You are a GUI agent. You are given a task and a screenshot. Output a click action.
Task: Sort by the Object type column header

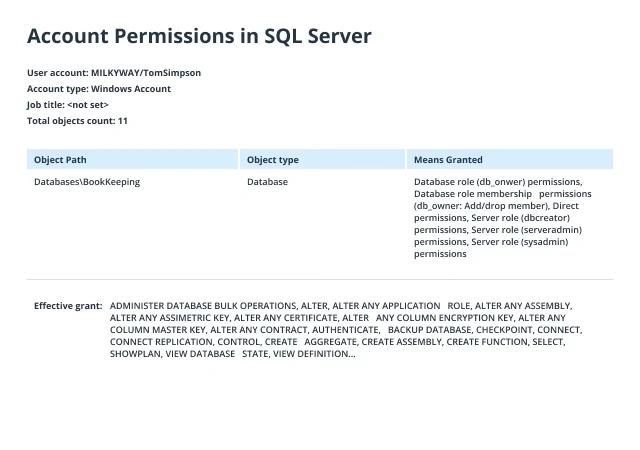[322, 159]
